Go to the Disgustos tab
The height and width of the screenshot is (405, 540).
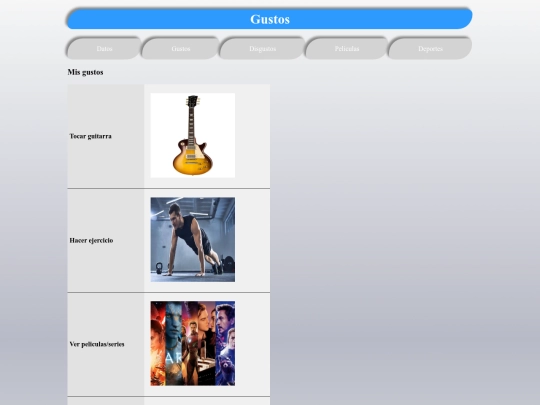tap(262, 49)
